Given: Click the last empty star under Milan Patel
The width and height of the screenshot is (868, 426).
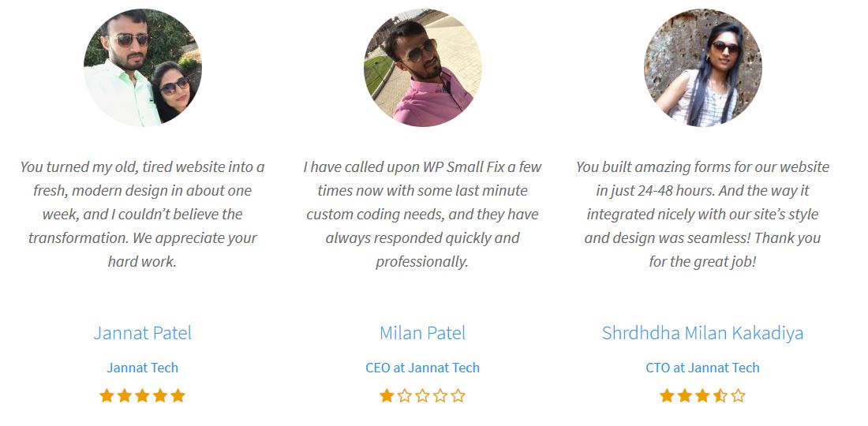Looking at the screenshot, I should point(458,395).
